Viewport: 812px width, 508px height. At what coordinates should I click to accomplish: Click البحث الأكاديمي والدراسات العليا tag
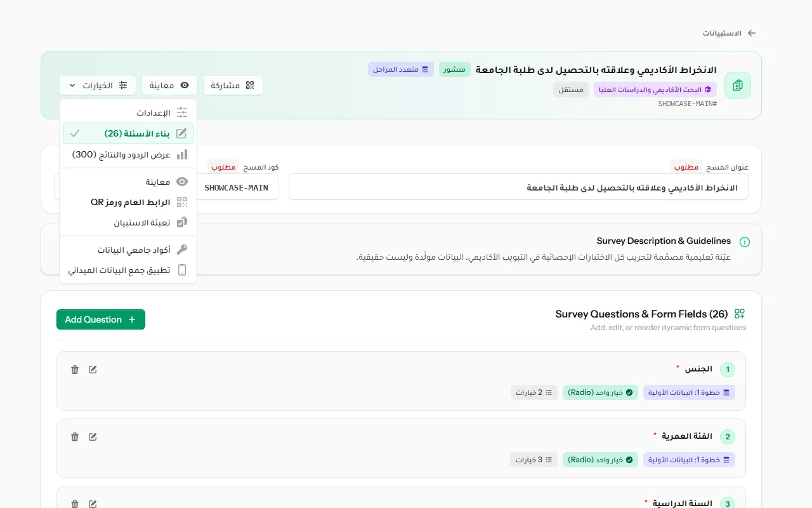[x=655, y=90]
